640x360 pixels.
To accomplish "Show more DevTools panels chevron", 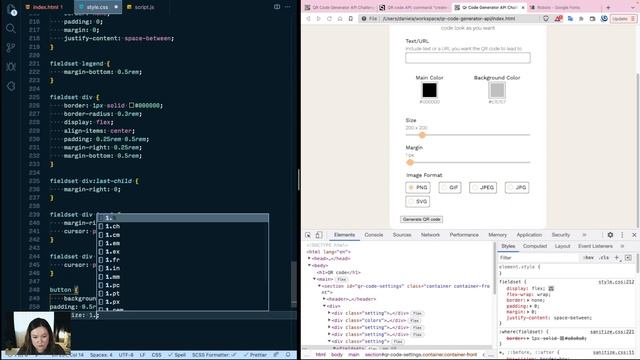I will 584,235.
